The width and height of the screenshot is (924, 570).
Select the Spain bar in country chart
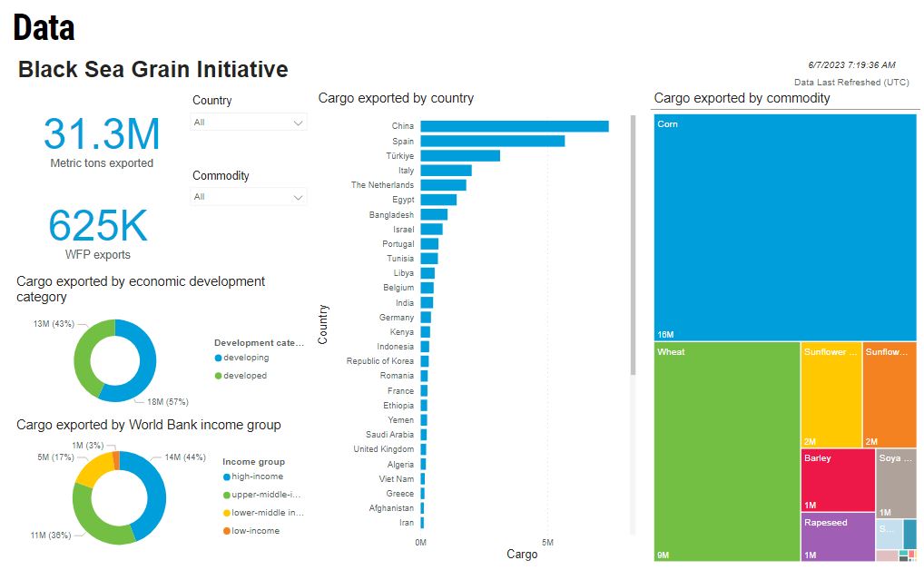coord(493,141)
